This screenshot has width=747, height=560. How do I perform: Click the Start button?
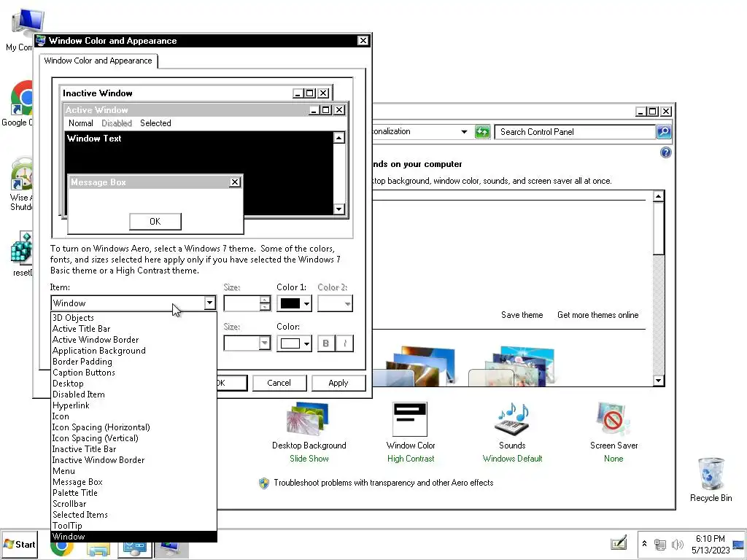point(19,544)
